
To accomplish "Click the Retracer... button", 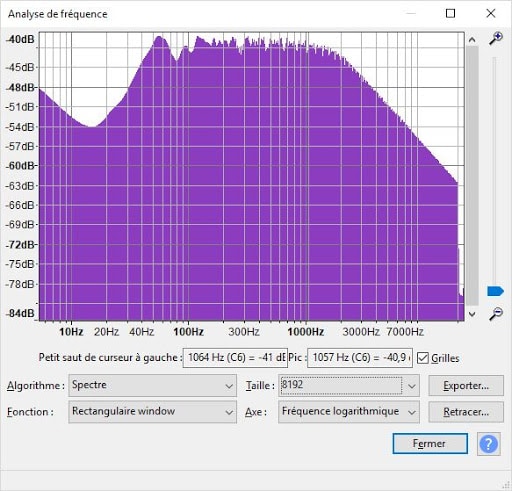I will (466, 412).
